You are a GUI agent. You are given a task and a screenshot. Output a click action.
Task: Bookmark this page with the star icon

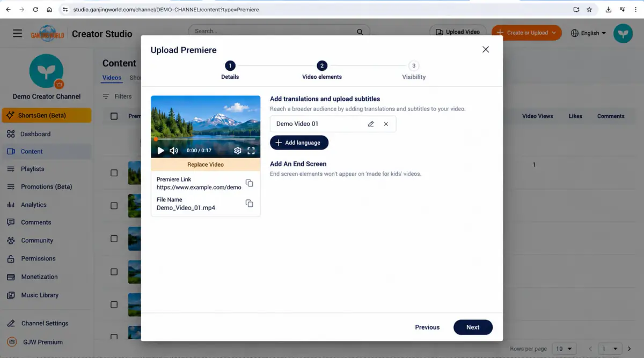(589, 9)
